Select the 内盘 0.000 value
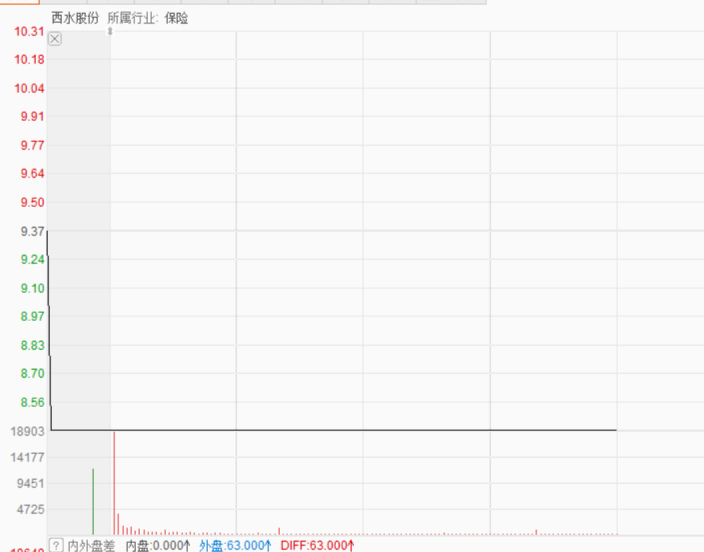Image resolution: width=704 pixels, height=552 pixels. 157,545
